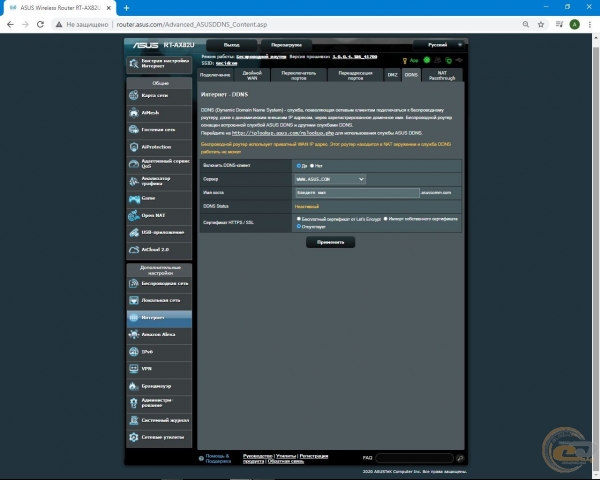Screen dimensions: 600x480
Task: Open Adaptive QoS service section
Action: pyautogui.click(x=159, y=164)
